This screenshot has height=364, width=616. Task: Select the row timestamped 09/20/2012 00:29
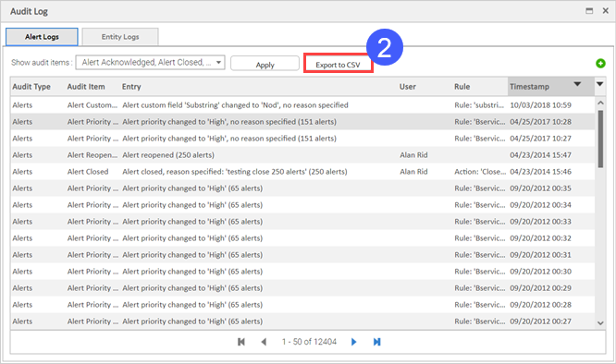pyautogui.click(x=302, y=288)
